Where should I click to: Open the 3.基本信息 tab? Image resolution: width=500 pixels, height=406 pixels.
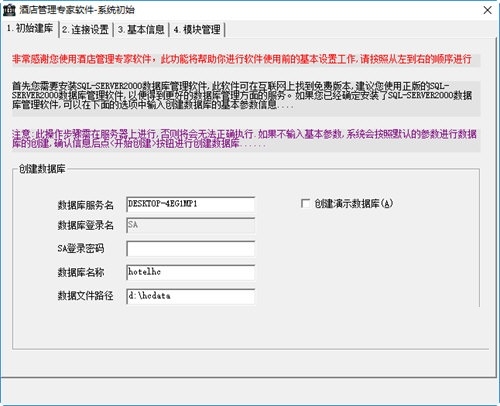point(141,30)
